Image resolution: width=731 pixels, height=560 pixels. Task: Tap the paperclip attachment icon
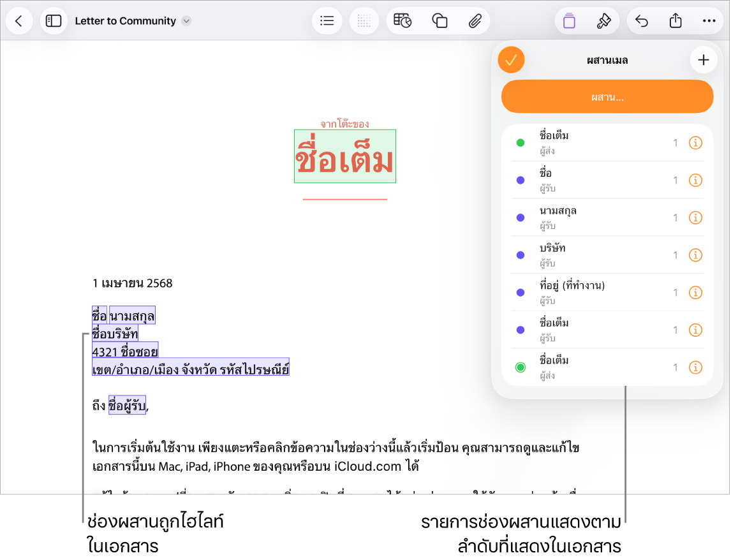tap(475, 21)
